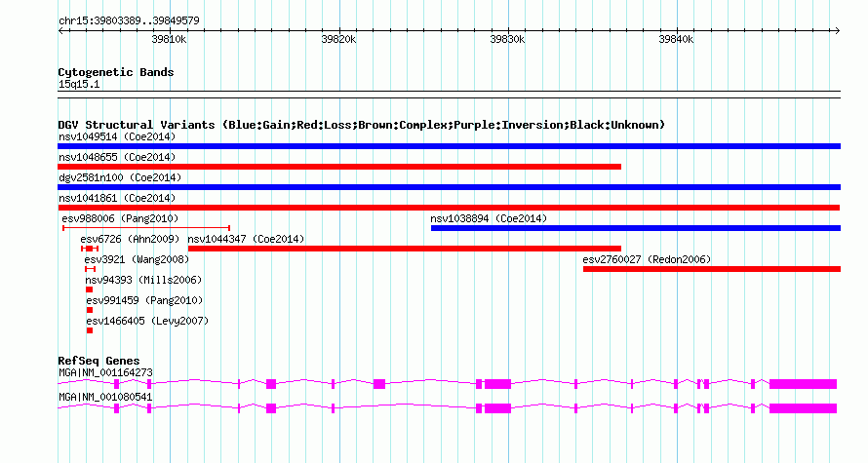Click the red esv2760027 loss bar
868x463 pixels.
[712, 269]
